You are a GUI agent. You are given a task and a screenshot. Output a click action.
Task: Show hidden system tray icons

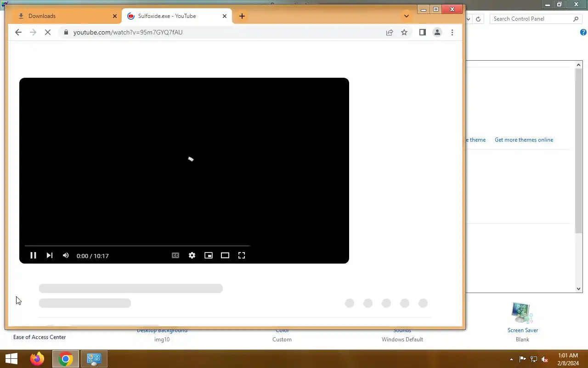coord(511,359)
